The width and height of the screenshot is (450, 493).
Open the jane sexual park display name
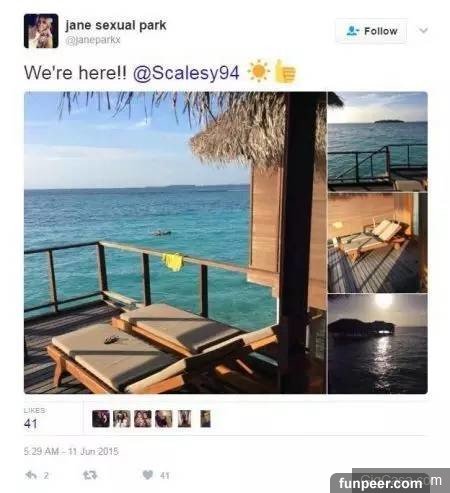pos(115,26)
